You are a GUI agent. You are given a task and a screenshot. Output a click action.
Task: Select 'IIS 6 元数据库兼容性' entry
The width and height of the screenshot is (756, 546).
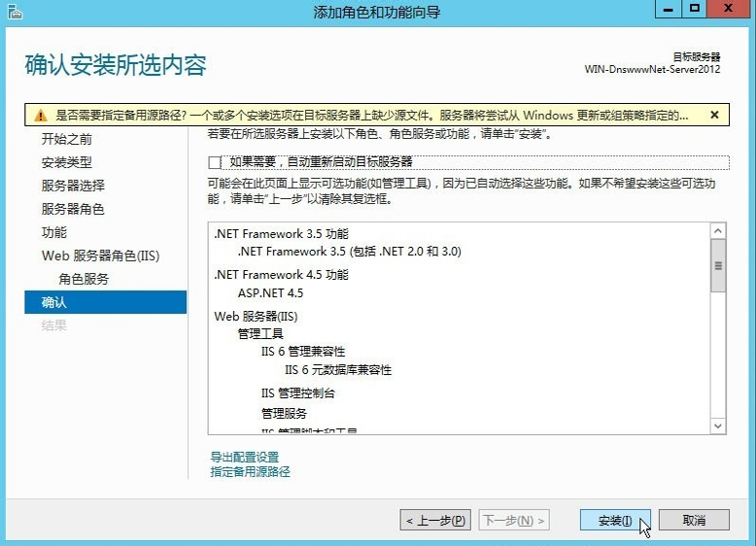pyautogui.click(x=338, y=370)
